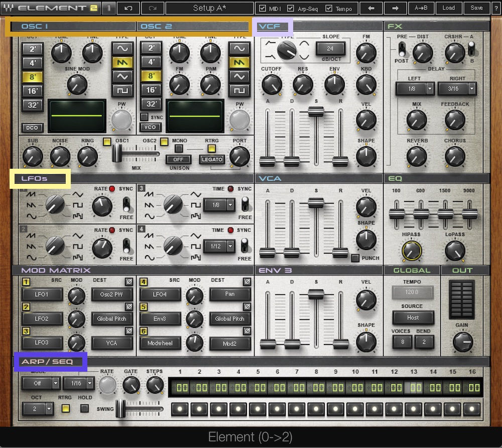Enable PUNCH in the VCA section

(x=355, y=258)
